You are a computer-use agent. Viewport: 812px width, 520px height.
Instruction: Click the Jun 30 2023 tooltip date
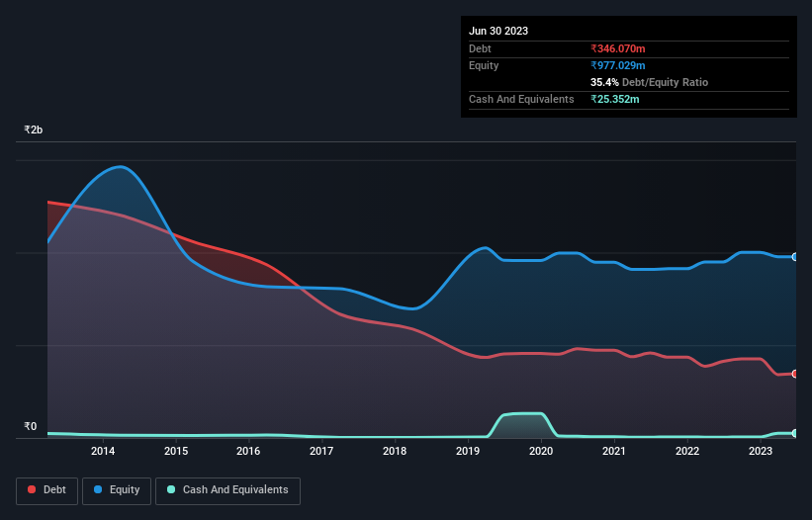tap(498, 31)
